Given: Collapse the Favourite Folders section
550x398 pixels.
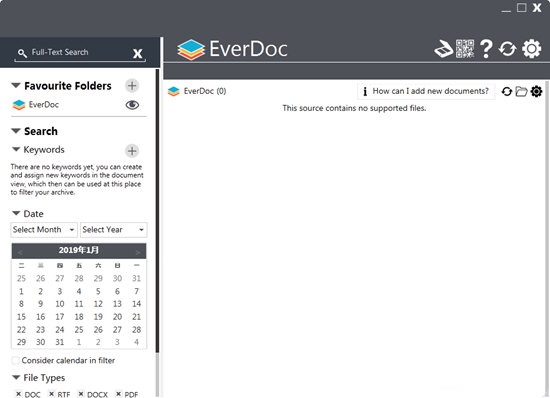Looking at the screenshot, I should coord(16,85).
